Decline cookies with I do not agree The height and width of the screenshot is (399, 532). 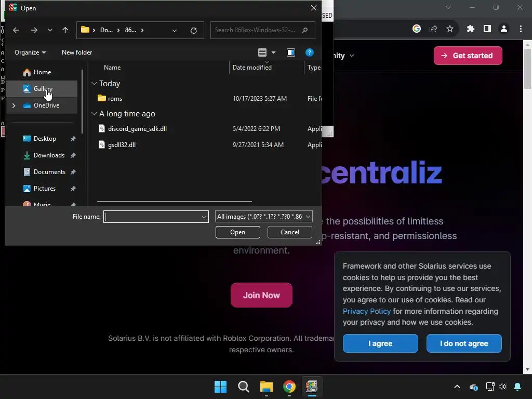point(464,343)
